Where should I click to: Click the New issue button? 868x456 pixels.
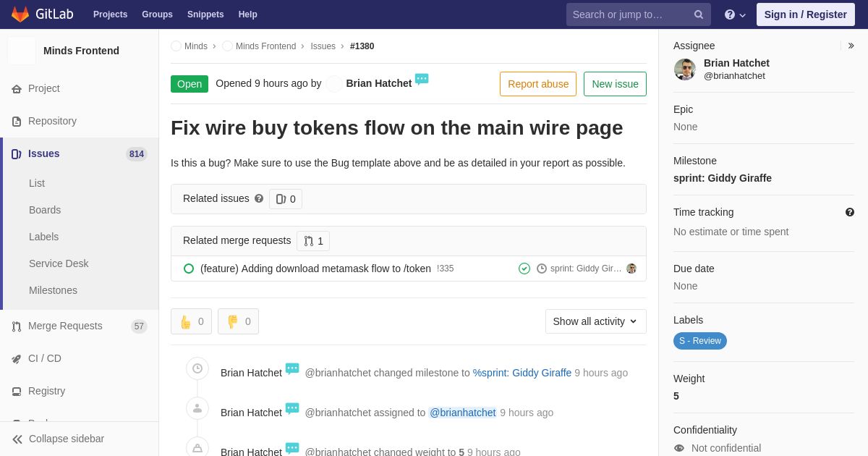pos(616,84)
